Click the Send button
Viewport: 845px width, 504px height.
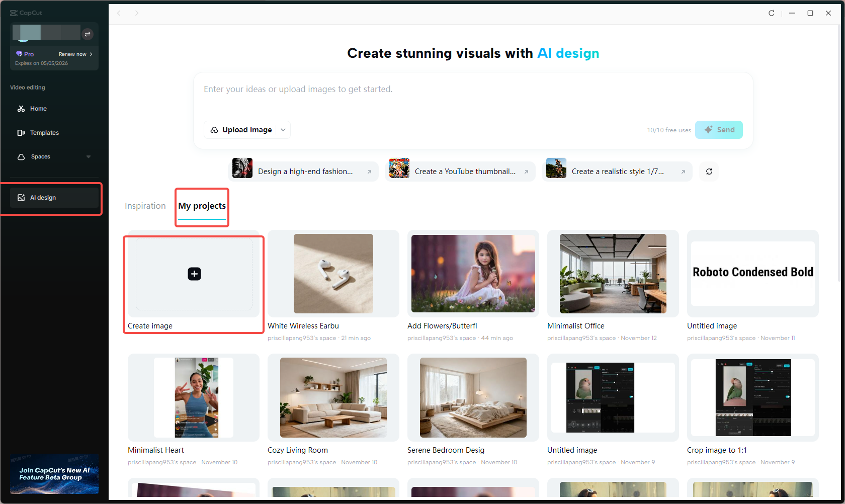pos(719,130)
